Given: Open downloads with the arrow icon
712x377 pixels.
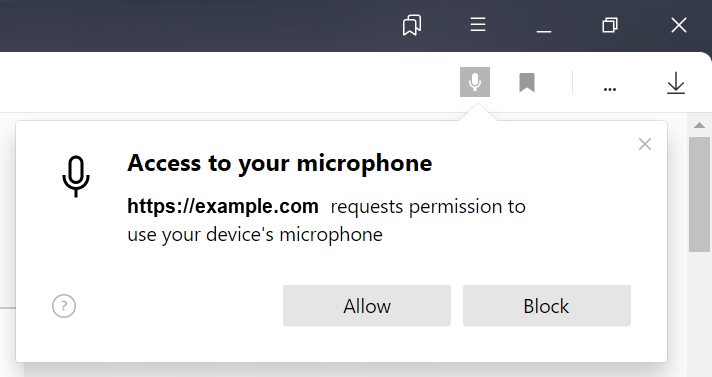Looking at the screenshot, I should coord(676,83).
